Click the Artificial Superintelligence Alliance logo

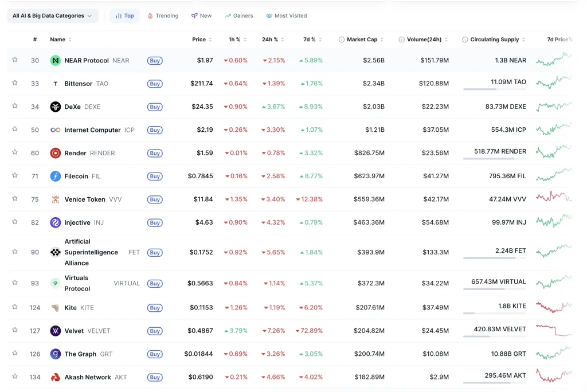(x=56, y=252)
